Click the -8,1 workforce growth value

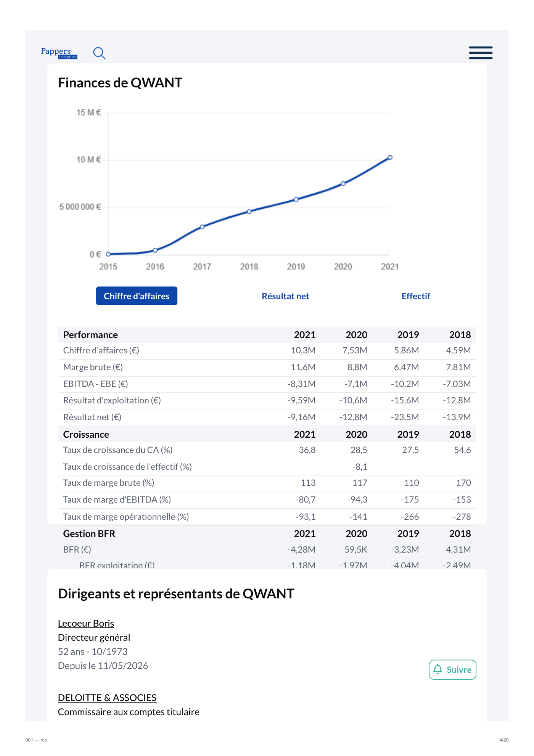point(360,467)
